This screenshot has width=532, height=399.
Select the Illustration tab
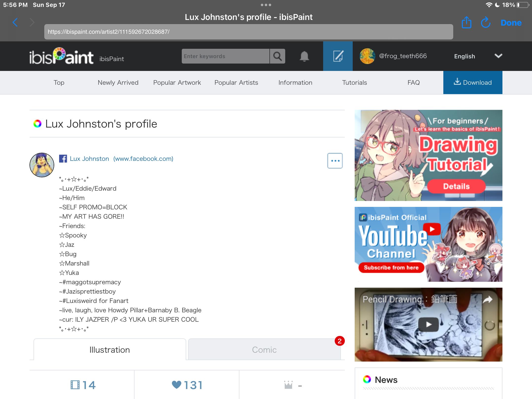(x=110, y=349)
